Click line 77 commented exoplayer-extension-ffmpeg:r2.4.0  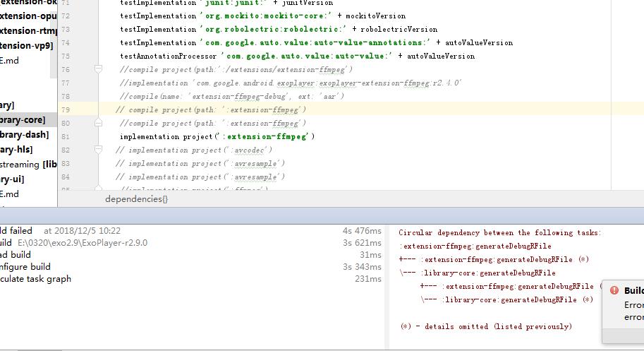tap(291, 83)
